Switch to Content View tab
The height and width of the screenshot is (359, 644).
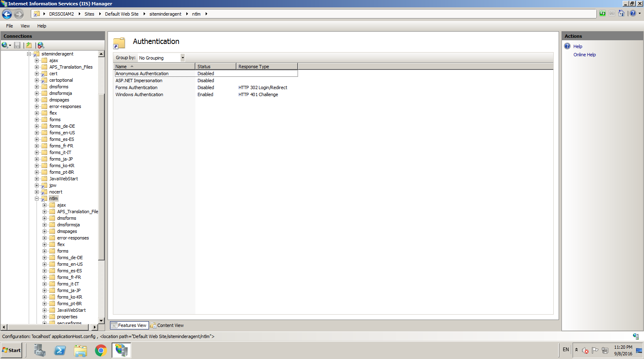pyautogui.click(x=167, y=325)
